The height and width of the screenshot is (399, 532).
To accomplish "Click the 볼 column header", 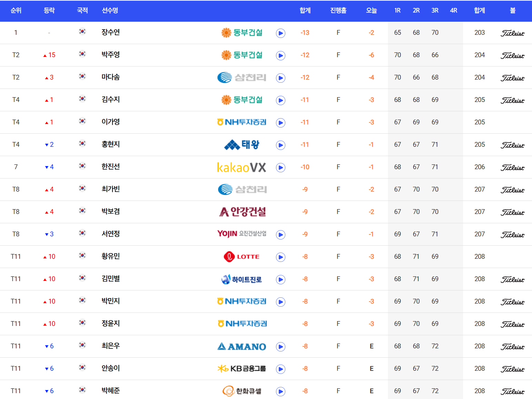I will pos(513,10).
